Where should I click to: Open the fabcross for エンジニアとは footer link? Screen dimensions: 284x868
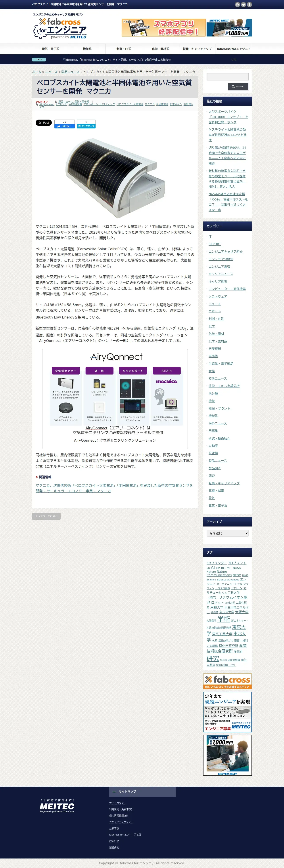125,835
